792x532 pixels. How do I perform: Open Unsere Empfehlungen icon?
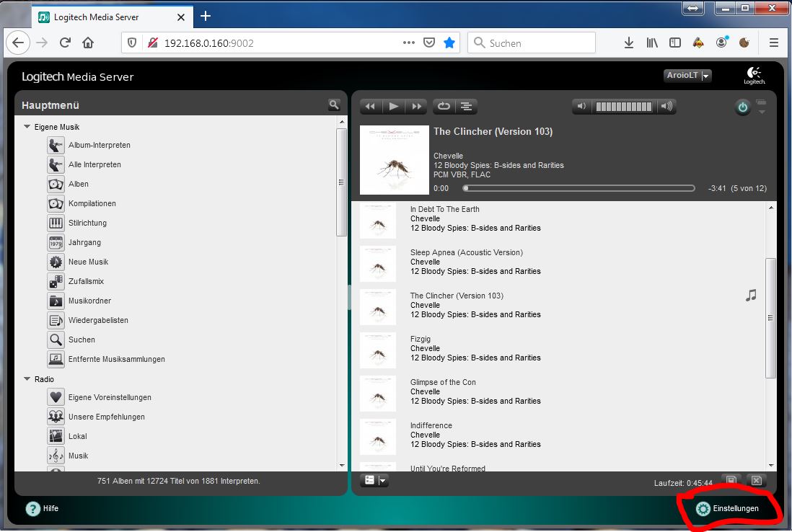pos(56,417)
